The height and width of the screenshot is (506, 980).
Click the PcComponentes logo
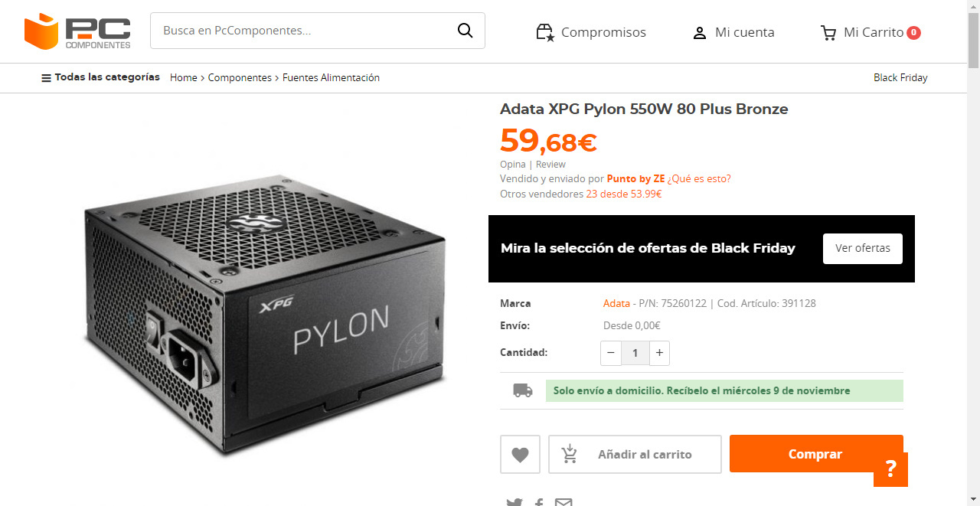tap(77, 31)
